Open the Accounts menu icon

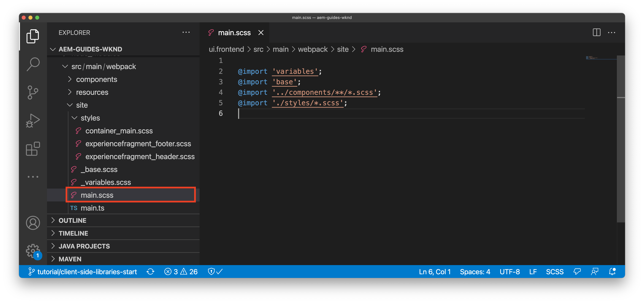pos(33,223)
